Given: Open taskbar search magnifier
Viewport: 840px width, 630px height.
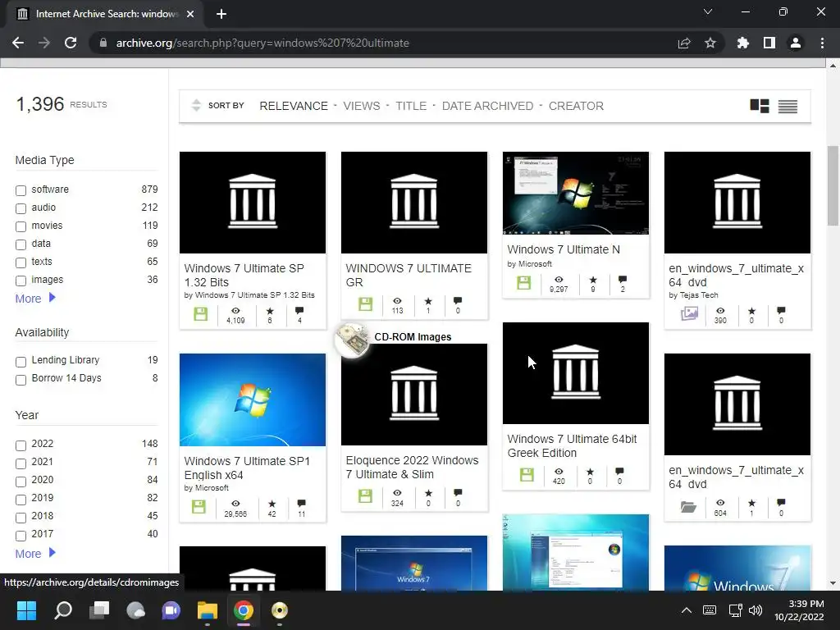Looking at the screenshot, I should tap(62, 610).
